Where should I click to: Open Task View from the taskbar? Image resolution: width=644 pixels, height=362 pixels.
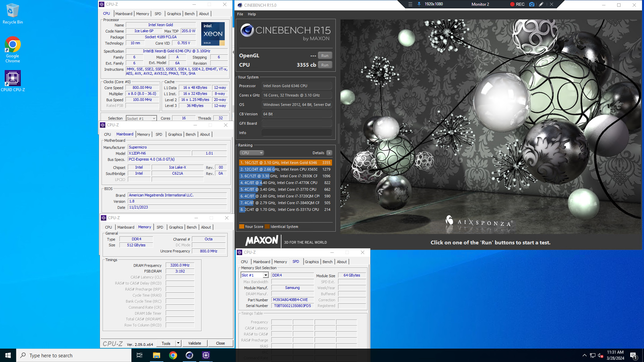140,355
